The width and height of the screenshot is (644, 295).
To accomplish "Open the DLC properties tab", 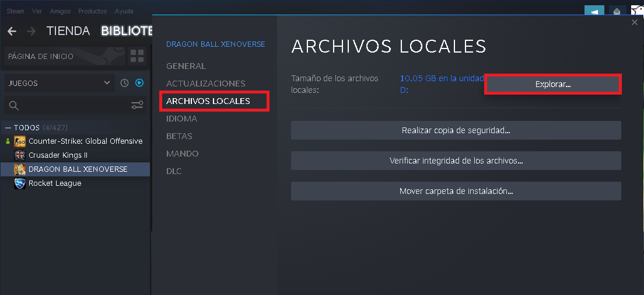I will coord(174,171).
